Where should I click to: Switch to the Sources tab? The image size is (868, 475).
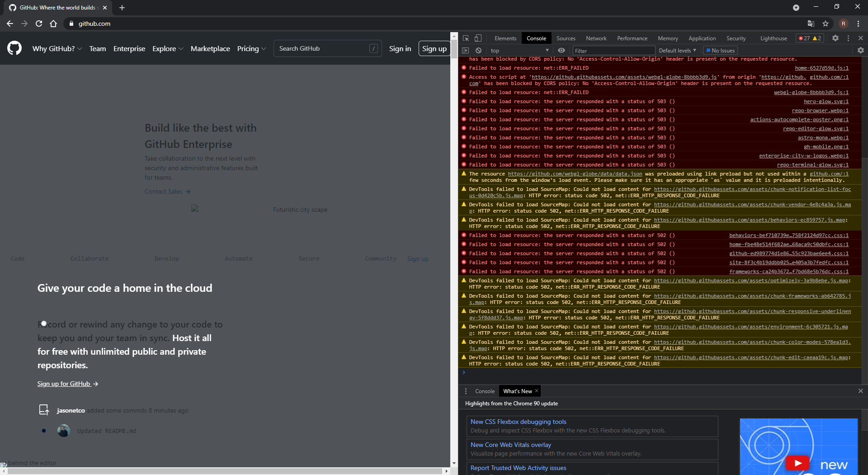[x=566, y=38]
